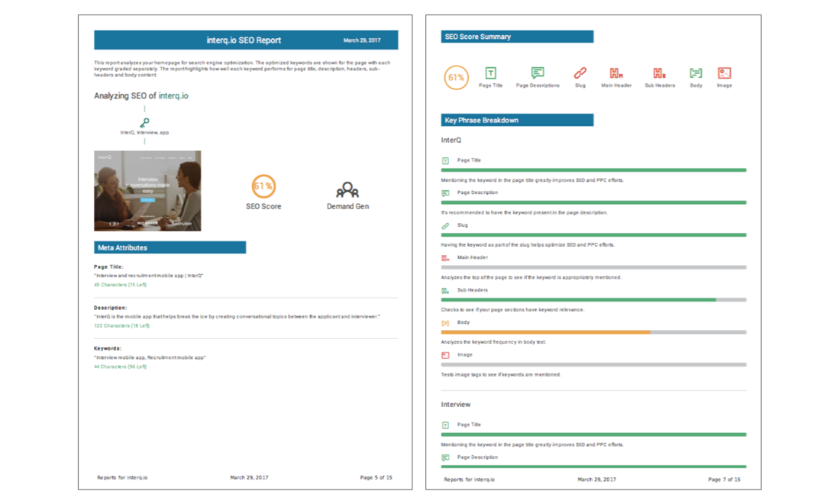The image size is (840, 504).
Task: Click the Page Description icon under Interview section
Action: pyautogui.click(x=445, y=458)
